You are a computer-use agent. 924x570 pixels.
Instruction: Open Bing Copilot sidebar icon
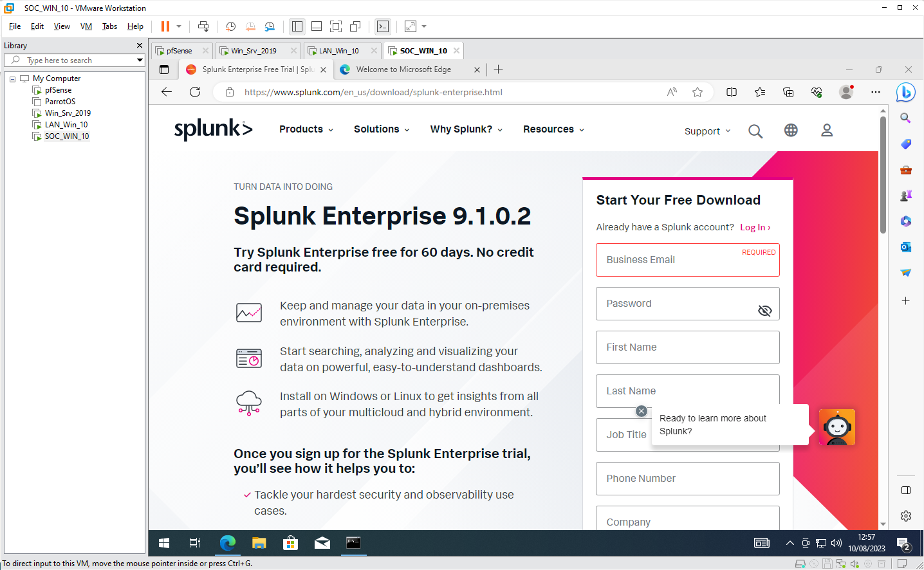905,93
